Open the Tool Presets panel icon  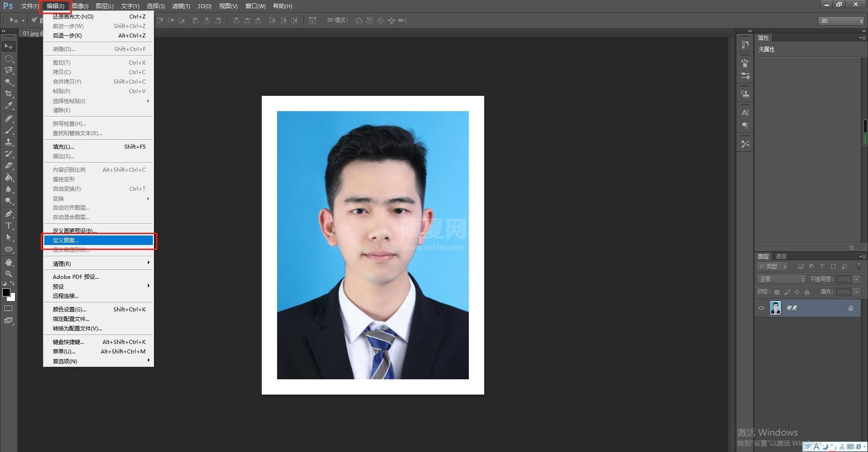(x=745, y=144)
